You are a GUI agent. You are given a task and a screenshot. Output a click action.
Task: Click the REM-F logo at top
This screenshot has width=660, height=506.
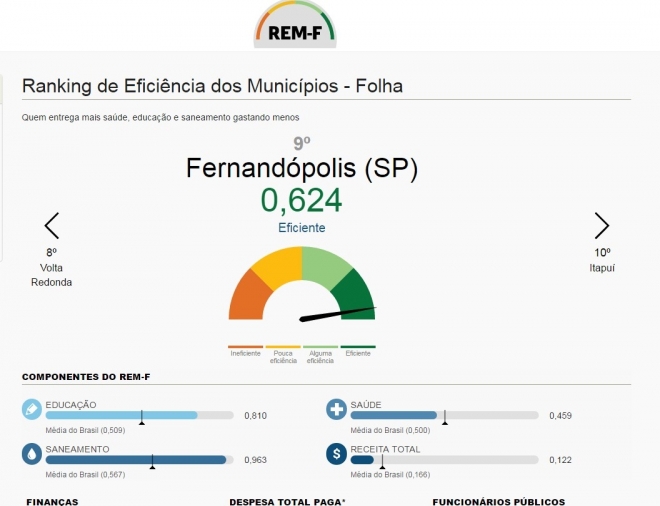[x=294, y=27]
